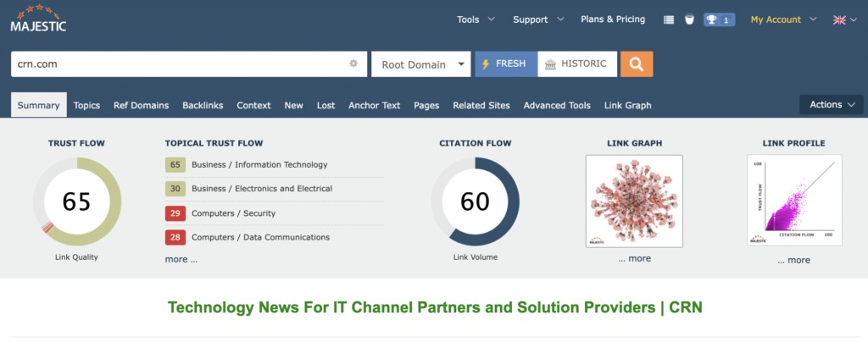
Task: Open the language chevron dropdown
Action: (x=854, y=19)
